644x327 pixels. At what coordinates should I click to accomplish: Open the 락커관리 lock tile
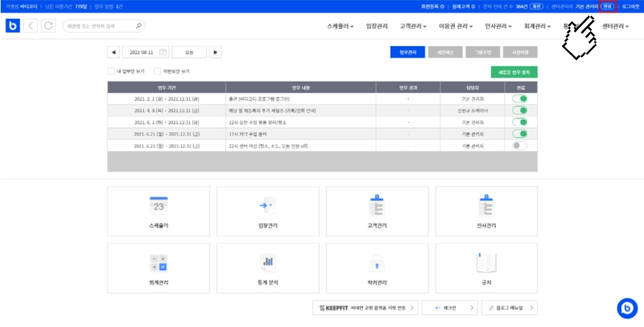377,268
